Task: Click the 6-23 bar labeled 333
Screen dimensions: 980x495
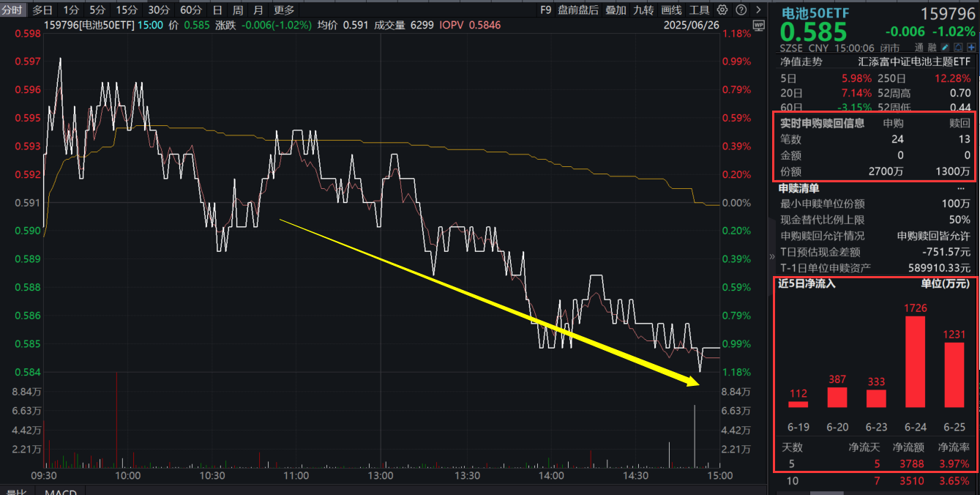Action: coord(876,398)
